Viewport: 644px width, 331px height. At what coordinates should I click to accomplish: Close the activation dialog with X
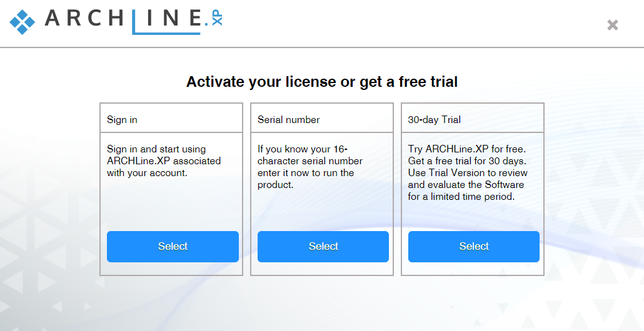[613, 25]
